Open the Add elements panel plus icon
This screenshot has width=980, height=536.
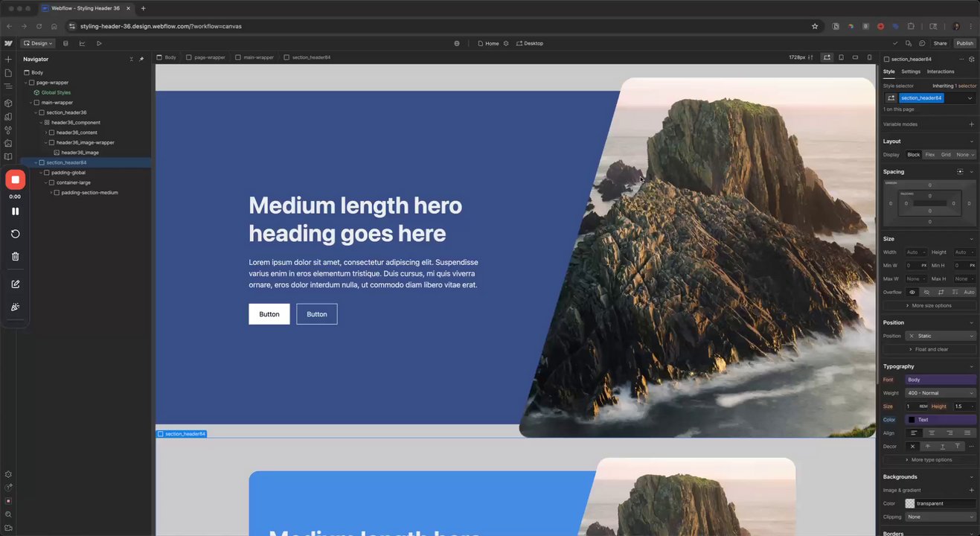tap(8, 59)
